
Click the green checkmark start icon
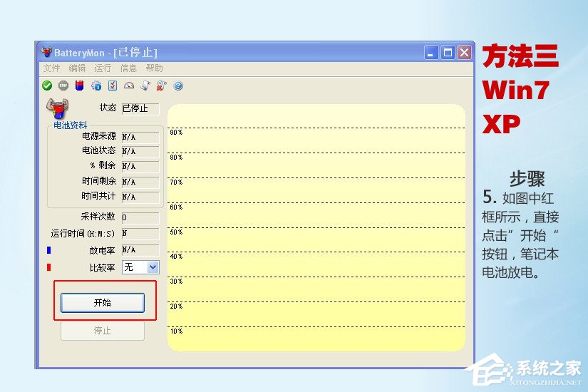[47, 86]
